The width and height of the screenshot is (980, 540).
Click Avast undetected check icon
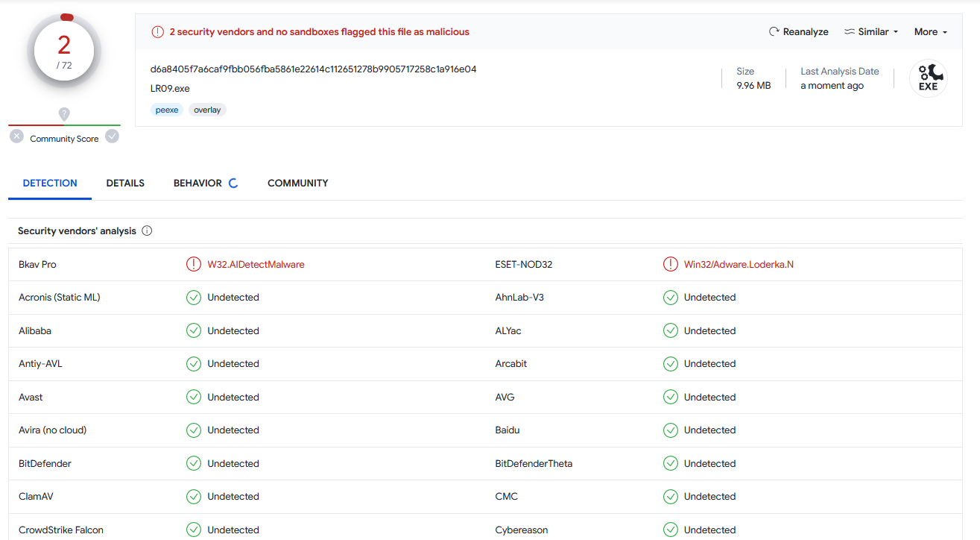pos(194,397)
